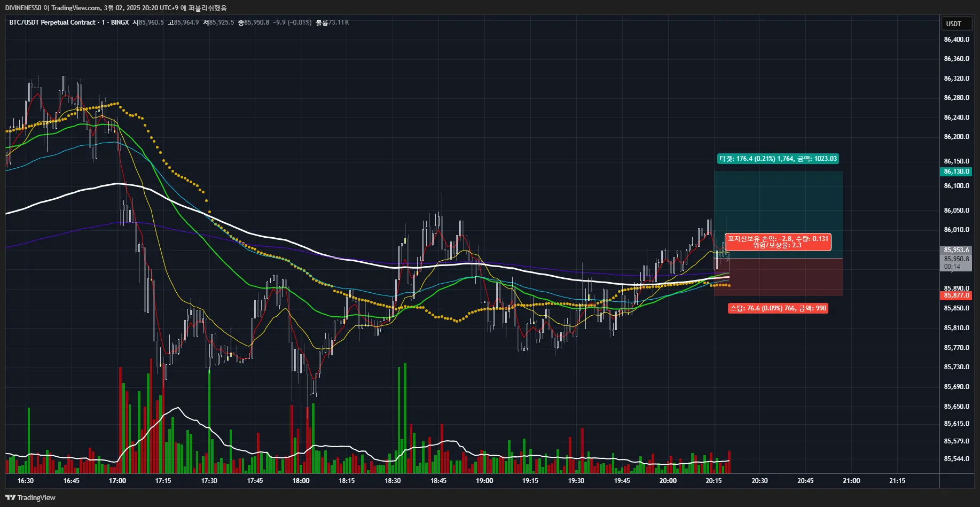The image size is (980, 507).
Task: Click the green 86,130.0 target price tag
Action: tap(956, 171)
